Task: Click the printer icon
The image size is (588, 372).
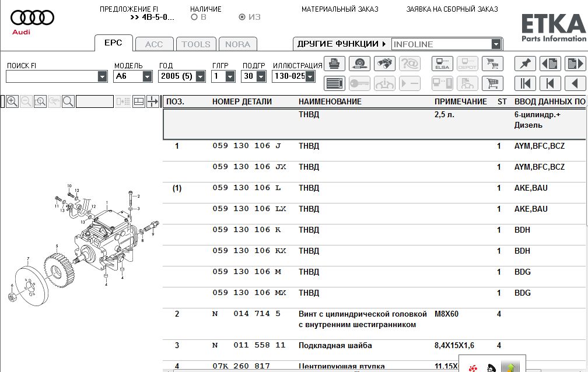Action: point(334,64)
